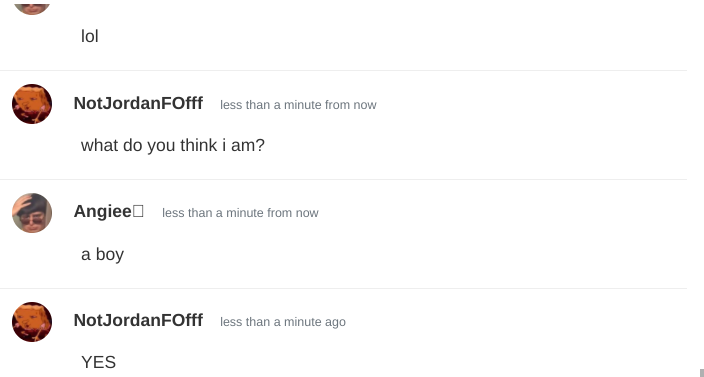This screenshot has height=377, width=704.
Task: Click the 'less than a minute ago' timestamp
Action: 283,322
